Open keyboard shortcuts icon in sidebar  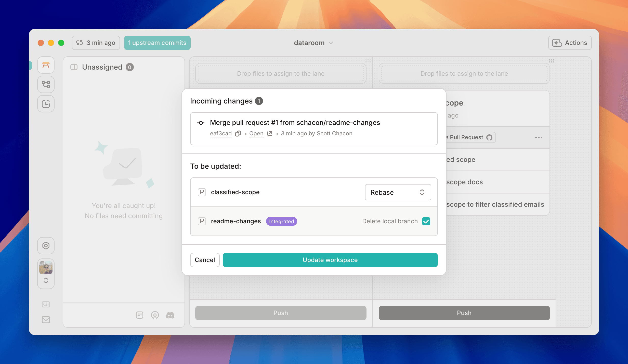46,304
